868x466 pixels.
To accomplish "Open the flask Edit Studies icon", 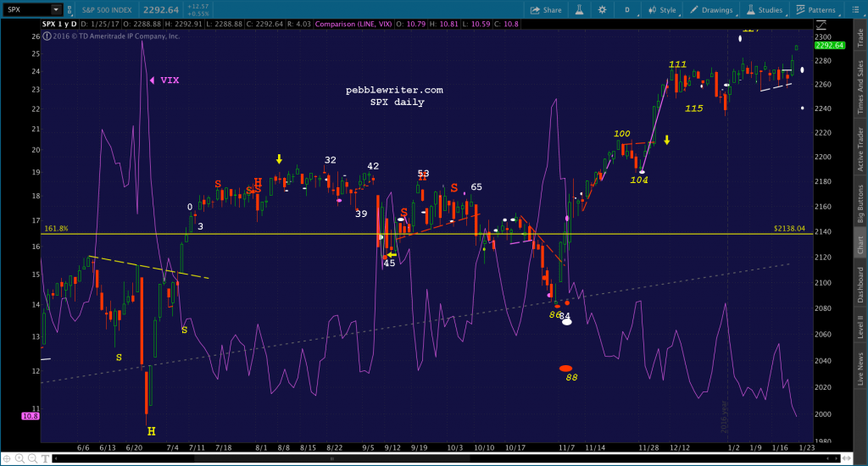I will (x=579, y=10).
